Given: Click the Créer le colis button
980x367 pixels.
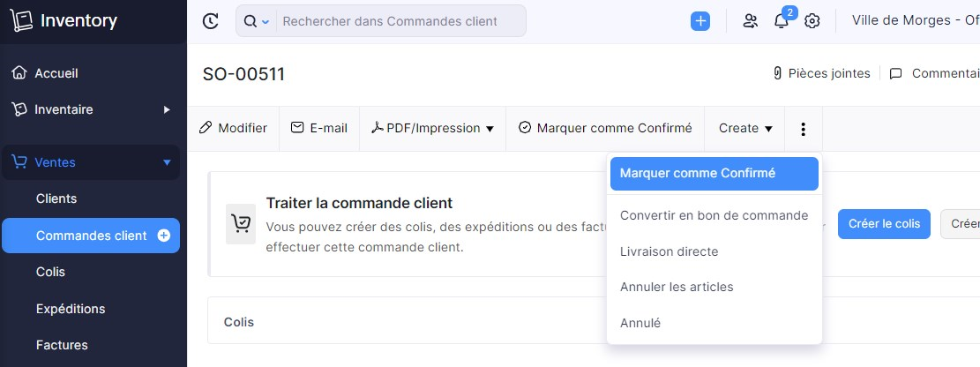Looking at the screenshot, I should [884, 224].
